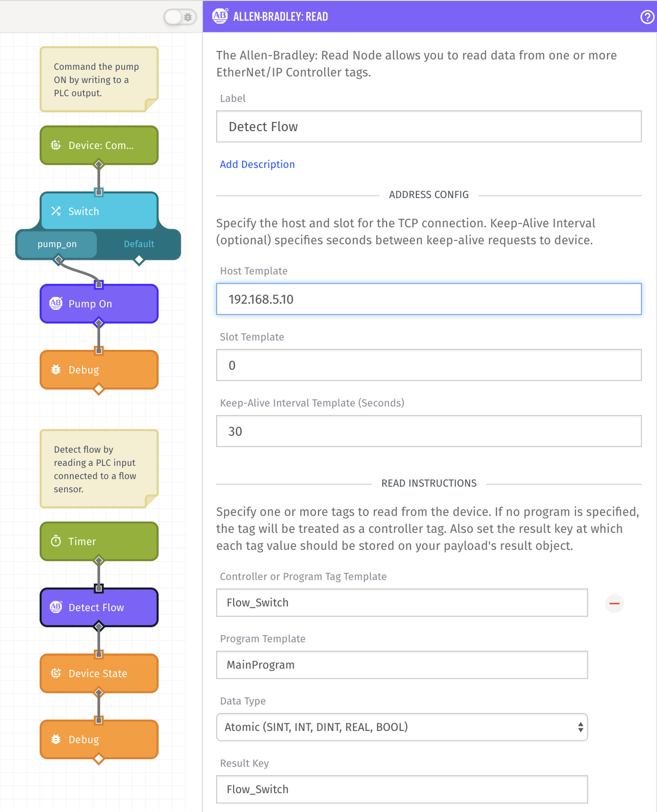Edit the Keep-Alive Interval field

click(x=429, y=431)
